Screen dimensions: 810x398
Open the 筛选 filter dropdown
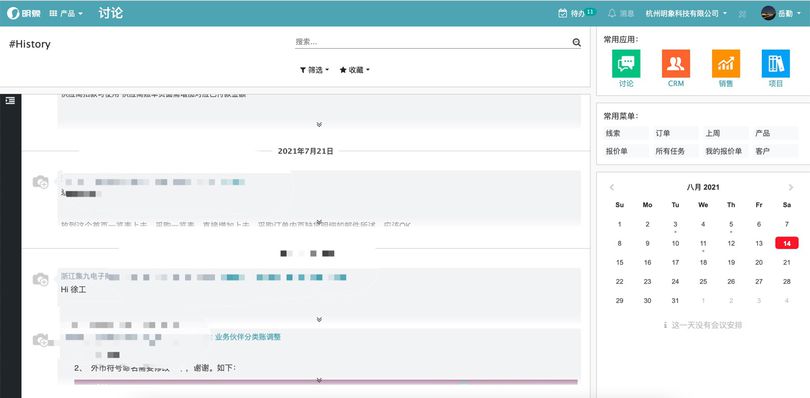click(314, 70)
